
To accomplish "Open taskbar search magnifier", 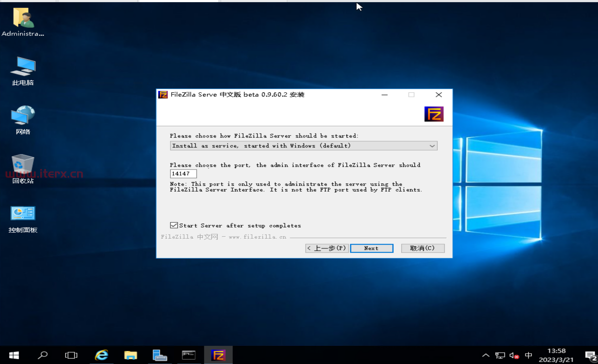I will 42,355.
